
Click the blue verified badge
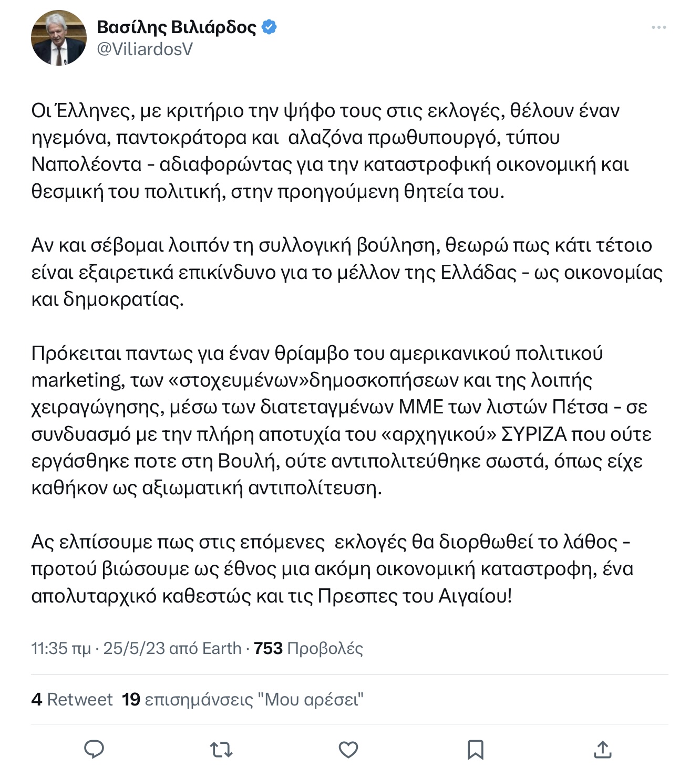[x=269, y=27]
